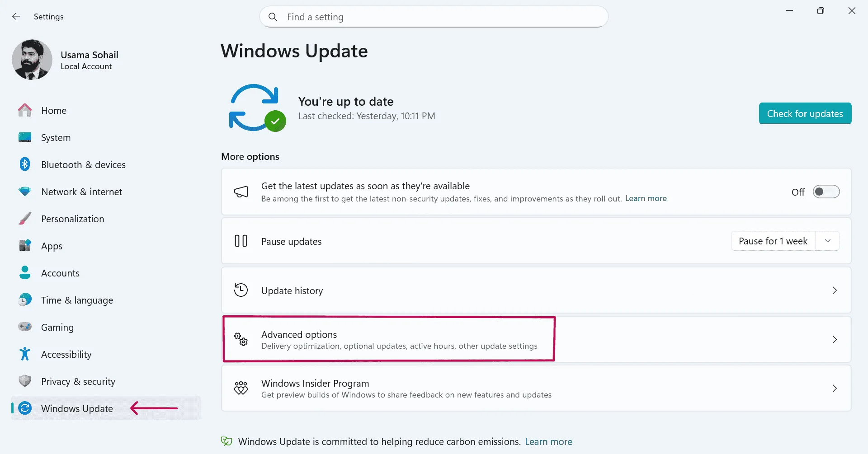Open the Accounts settings page
This screenshot has height=454, width=868.
[60, 273]
